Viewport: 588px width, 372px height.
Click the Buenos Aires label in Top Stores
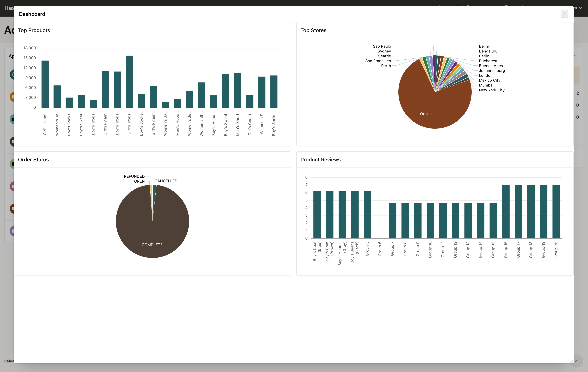tap(491, 66)
